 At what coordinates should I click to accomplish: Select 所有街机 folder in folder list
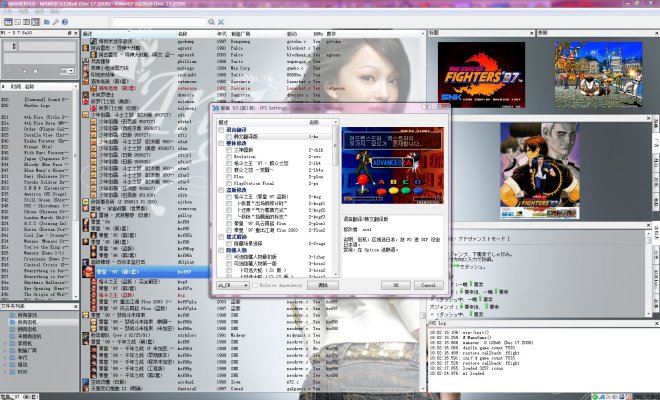27,322
